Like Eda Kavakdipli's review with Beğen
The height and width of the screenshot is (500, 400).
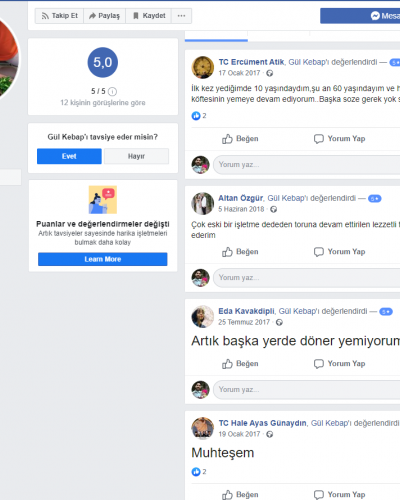coord(240,364)
